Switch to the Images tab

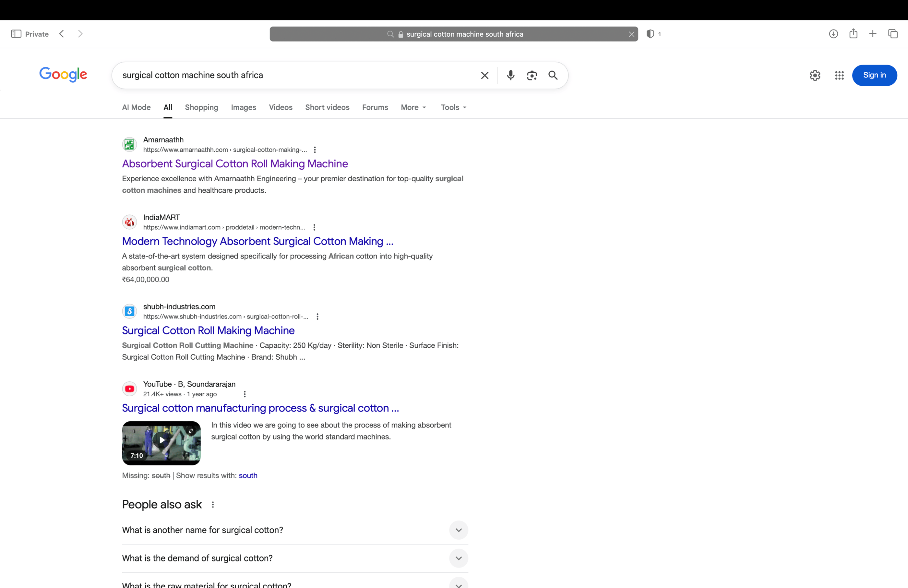(x=244, y=107)
